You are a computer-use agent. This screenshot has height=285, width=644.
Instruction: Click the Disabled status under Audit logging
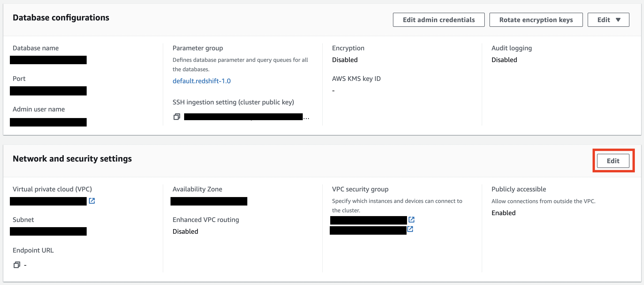pos(504,59)
